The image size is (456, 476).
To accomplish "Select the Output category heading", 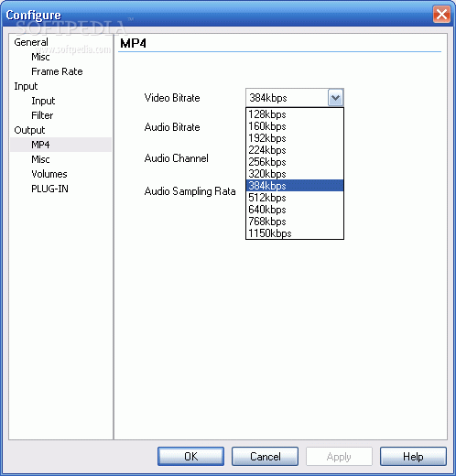I will coord(29,130).
